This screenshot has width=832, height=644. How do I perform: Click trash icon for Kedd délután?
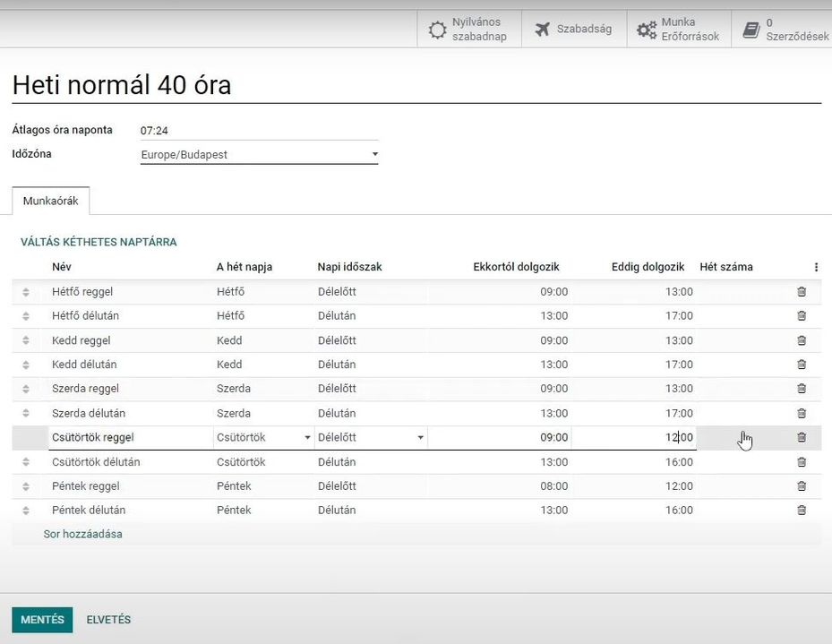pyautogui.click(x=801, y=365)
